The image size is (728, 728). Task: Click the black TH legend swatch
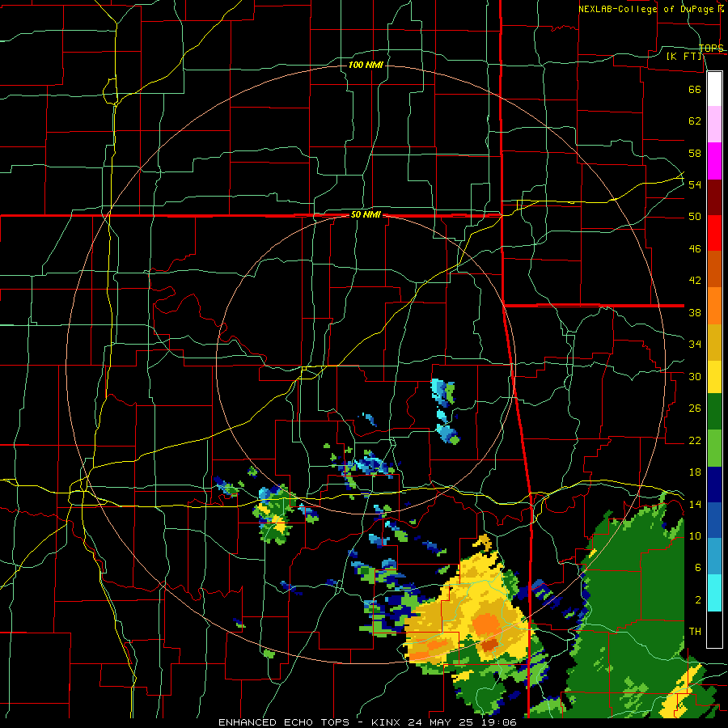click(714, 629)
